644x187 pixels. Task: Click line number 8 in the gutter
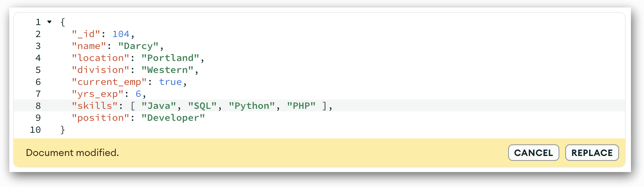[38, 106]
